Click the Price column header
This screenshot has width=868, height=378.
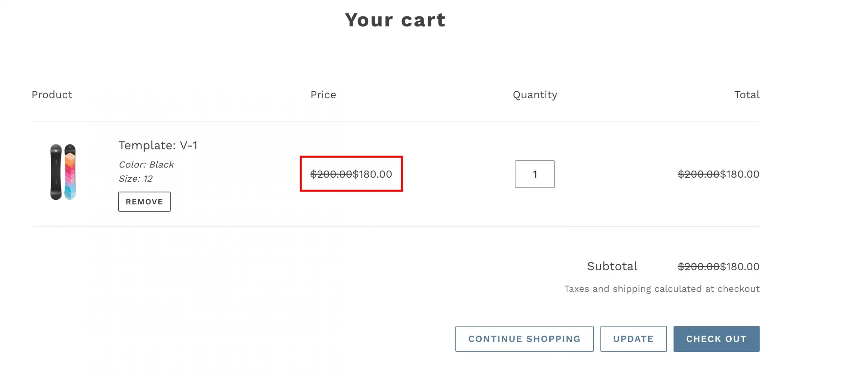[x=323, y=95]
